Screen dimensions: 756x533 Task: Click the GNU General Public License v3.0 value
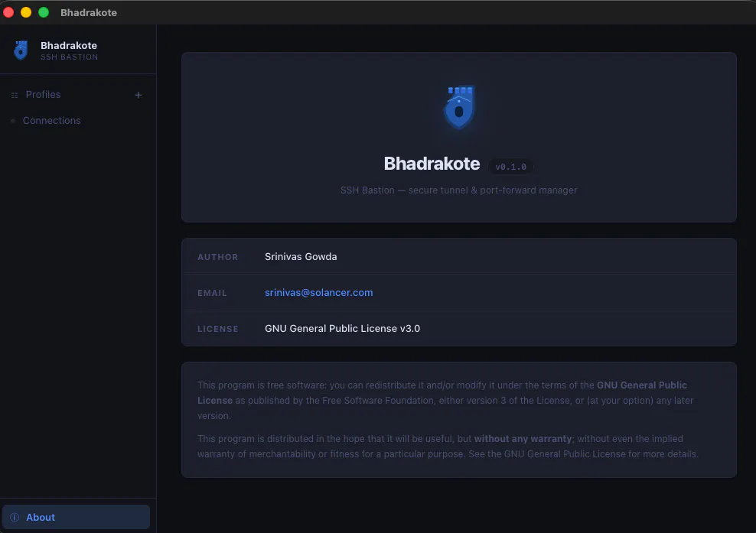[342, 329]
